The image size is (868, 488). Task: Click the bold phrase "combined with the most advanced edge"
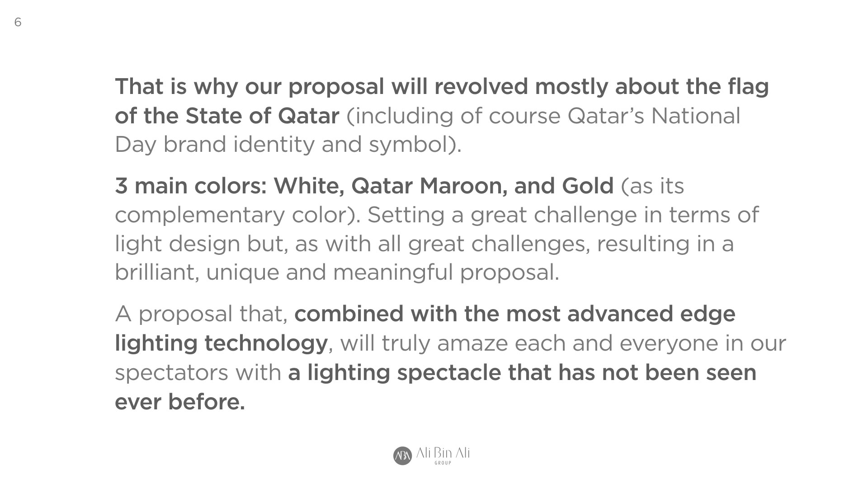click(x=514, y=314)
